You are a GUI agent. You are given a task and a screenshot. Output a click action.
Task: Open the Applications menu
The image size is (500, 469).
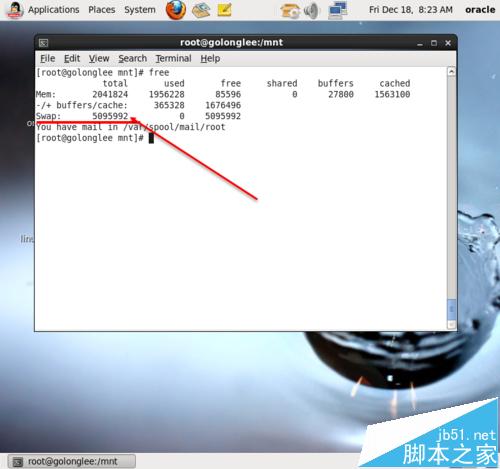pyautogui.click(x=53, y=10)
